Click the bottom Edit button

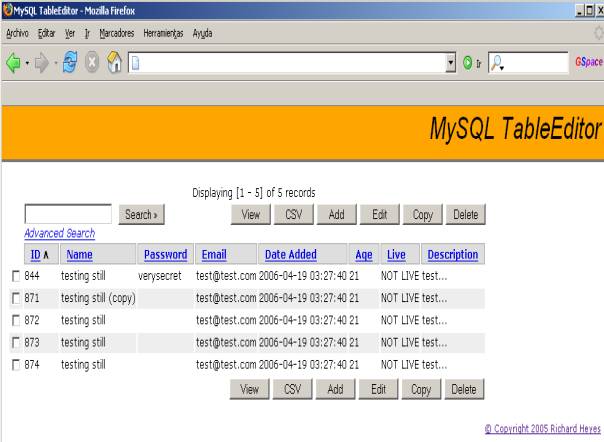(x=378, y=389)
